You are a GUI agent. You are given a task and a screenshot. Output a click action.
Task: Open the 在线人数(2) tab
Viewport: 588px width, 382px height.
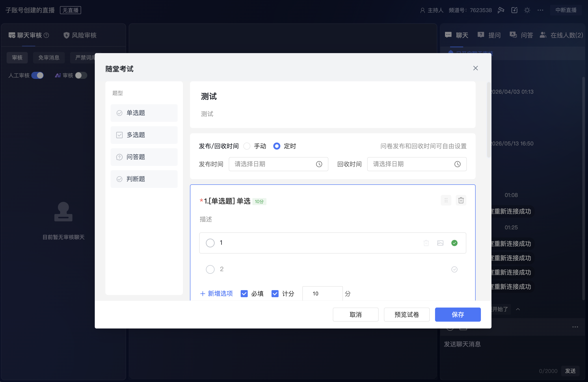[x=561, y=35]
